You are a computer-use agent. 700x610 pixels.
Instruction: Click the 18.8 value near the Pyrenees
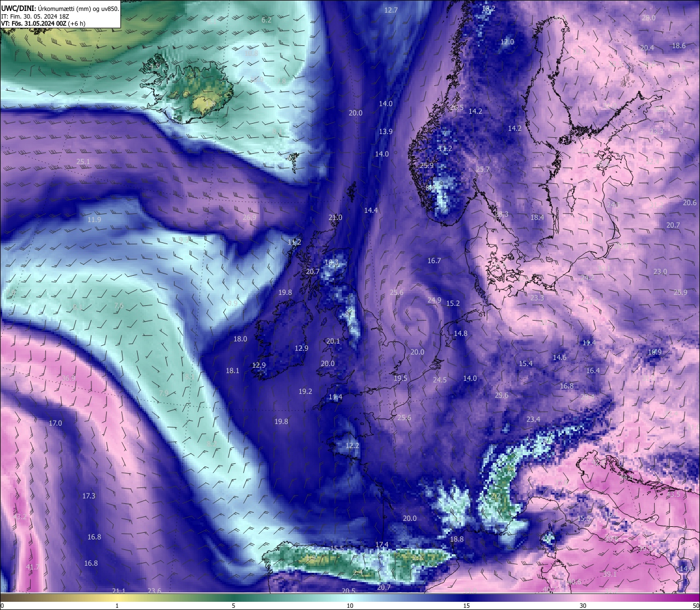click(457, 539)
